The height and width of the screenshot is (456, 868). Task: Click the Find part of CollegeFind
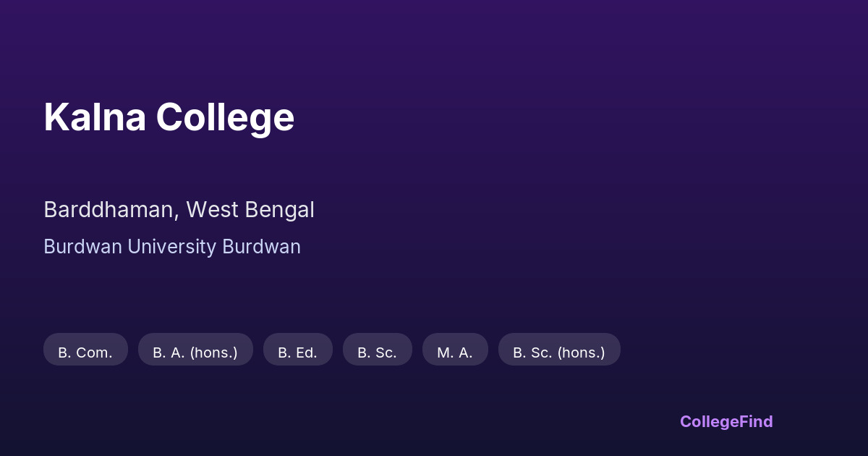(x=755, y=421)
